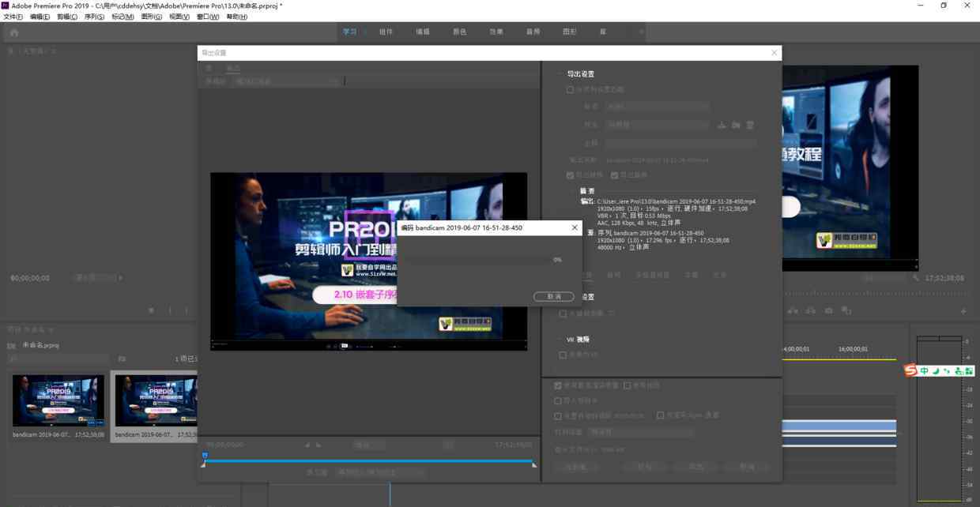Screen dimensions: 980x507
Task: Click the aspect ratio correction icon below preview
Action: click(x=447, y=445)
